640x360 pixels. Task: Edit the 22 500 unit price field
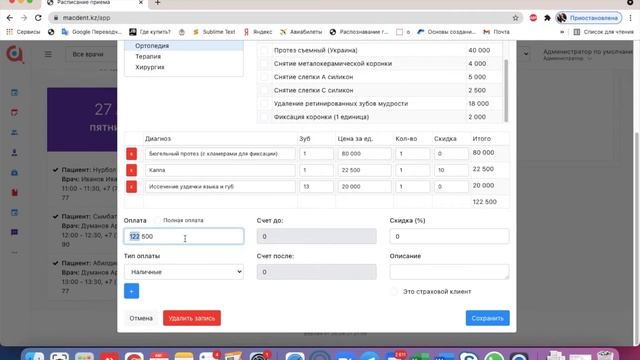coord(364,170)
